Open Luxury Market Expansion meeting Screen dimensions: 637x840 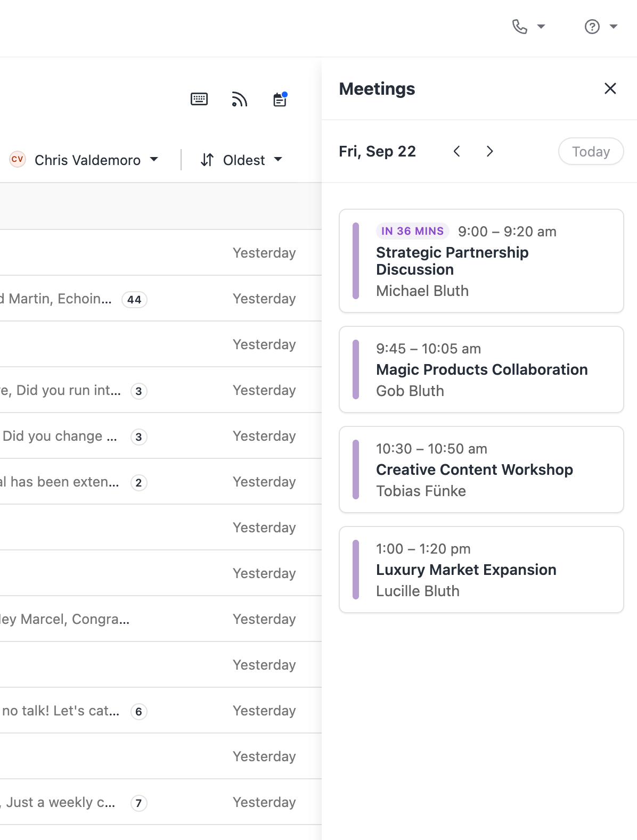click(x=481, y=570)
